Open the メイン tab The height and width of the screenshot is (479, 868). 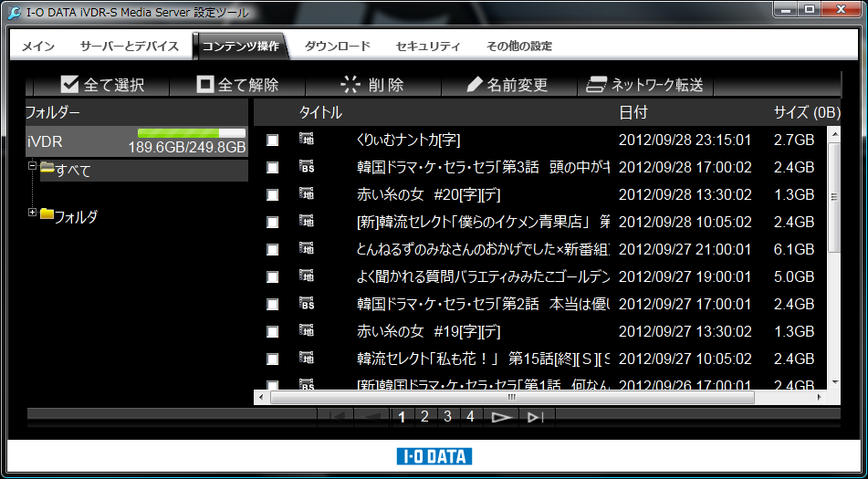click(38, 47)
